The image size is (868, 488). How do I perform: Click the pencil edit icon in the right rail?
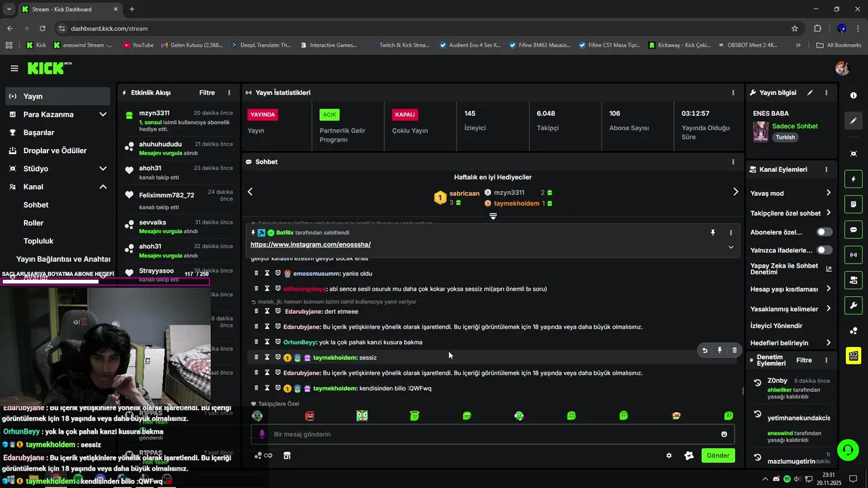[x=853, y=121]
